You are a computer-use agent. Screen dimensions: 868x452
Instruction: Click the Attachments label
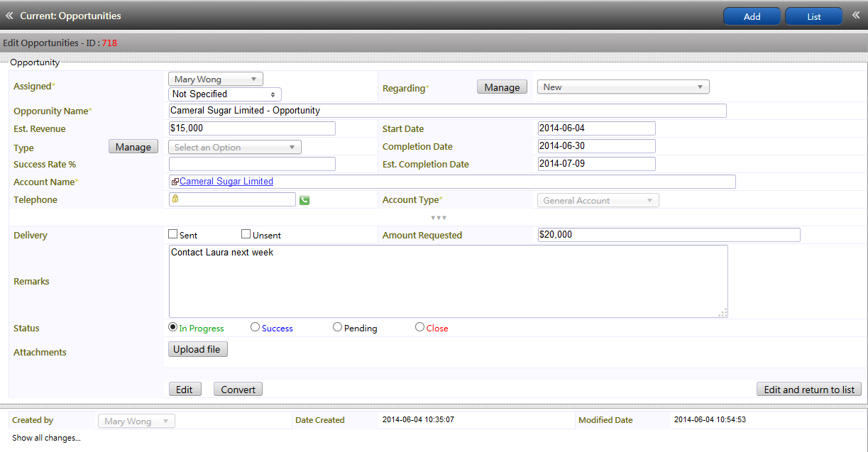40,353
